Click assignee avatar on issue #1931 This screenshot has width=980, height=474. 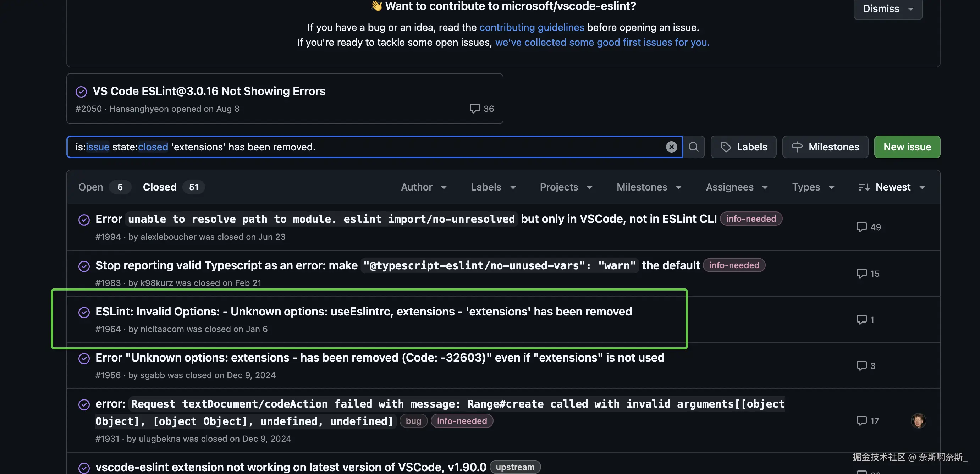918,421
